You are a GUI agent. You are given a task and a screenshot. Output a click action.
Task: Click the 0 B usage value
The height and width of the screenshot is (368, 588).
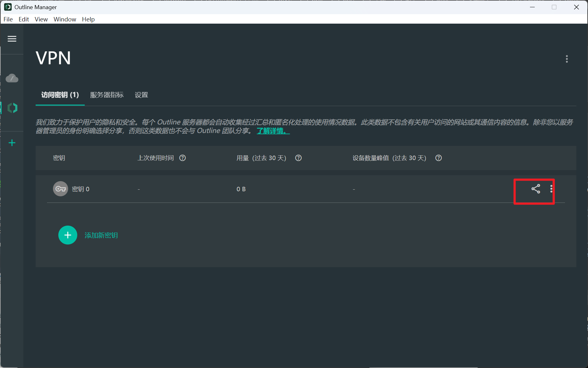pos(241,189)
